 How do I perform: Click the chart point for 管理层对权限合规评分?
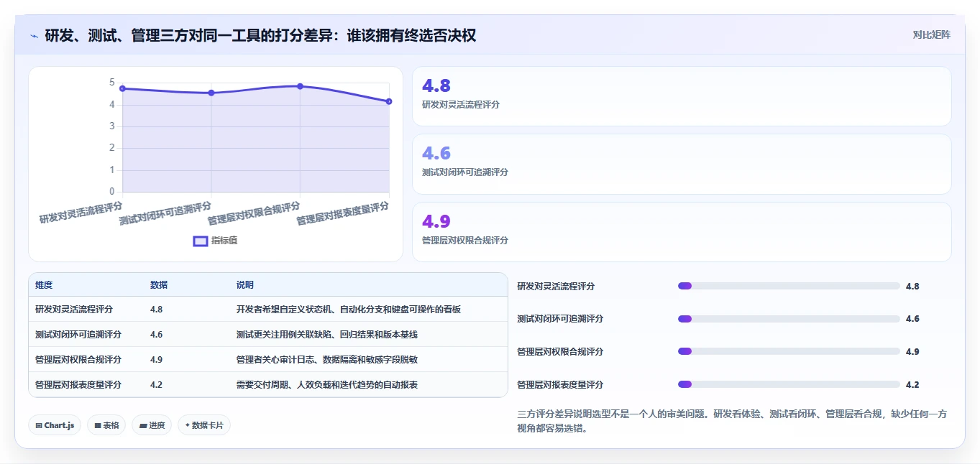(300, 86)
